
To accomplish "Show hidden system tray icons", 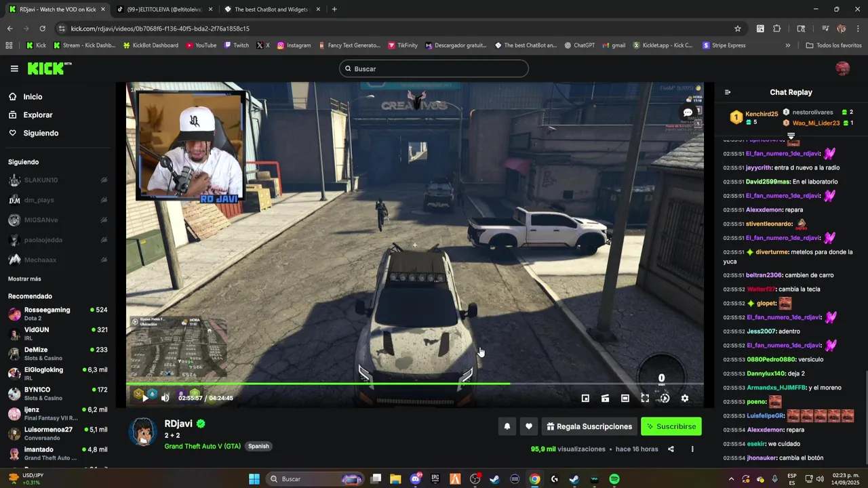I will [x=731, y=479].
